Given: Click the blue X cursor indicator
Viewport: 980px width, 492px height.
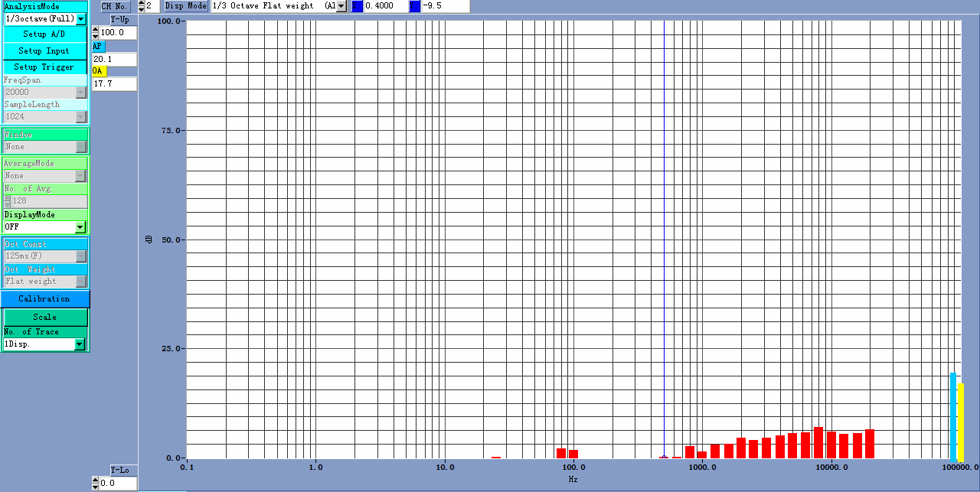Looking at the screenshot, I should coord(357,6).
